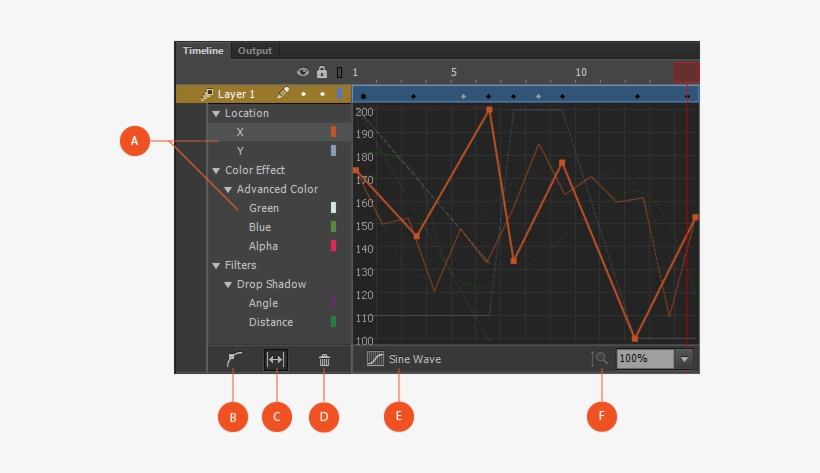Click the ease curve icon beside Sine Wave
Viewport: 820px width, 473px height.
375,358
